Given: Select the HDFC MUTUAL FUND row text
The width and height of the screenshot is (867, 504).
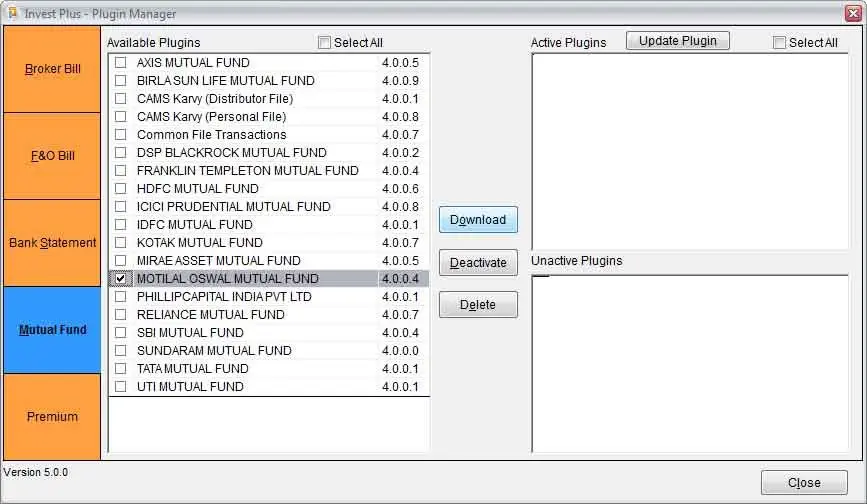Looking at the screenshot, I should (197, 188).
